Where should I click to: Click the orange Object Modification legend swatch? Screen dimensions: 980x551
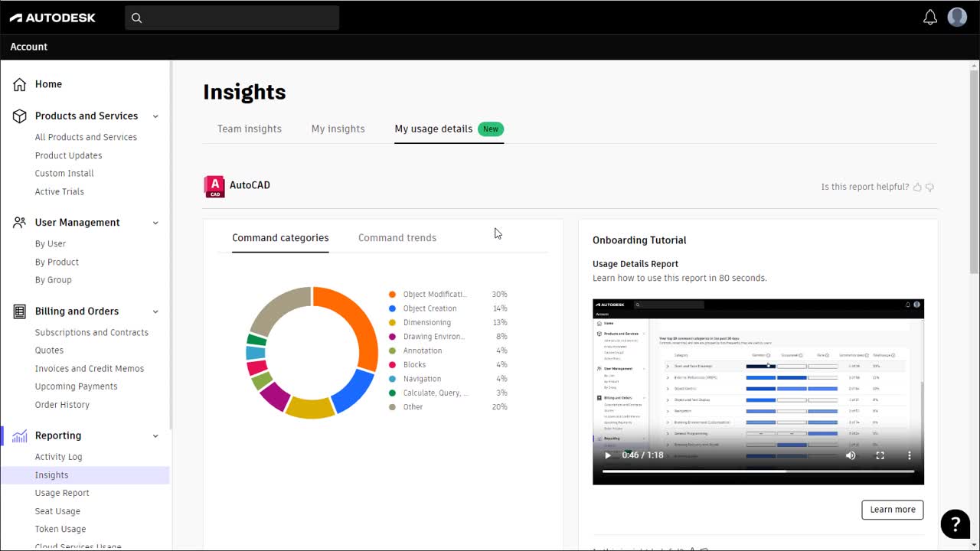click(393, 295)
